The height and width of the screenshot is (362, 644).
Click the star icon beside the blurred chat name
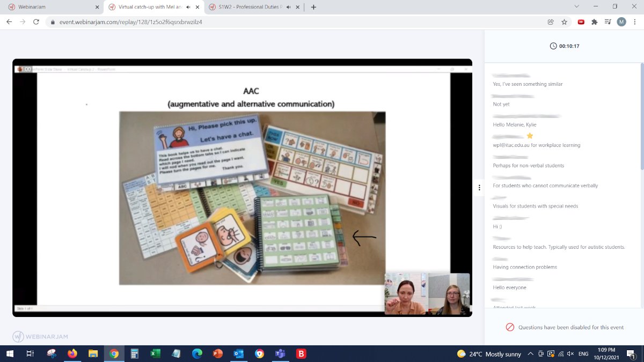(530, 136)
